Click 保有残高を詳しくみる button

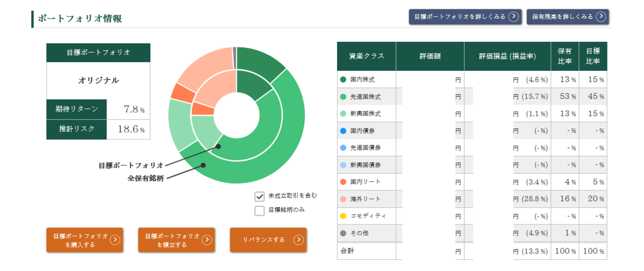pyautogui.click(x=568, y=17)
